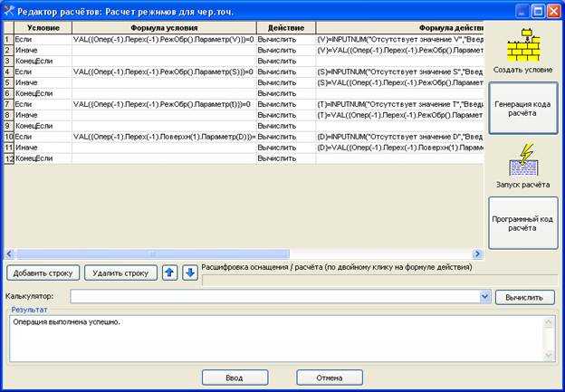Select row 1 header number
This screenshot has width=565, height=392.
point(9,39)
